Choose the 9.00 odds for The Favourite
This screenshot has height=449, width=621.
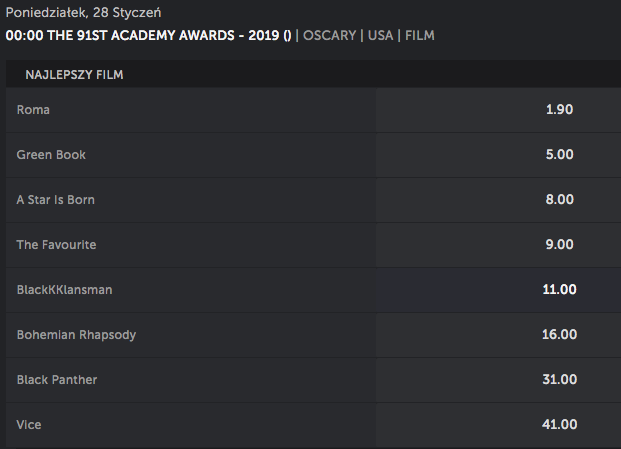499,245
